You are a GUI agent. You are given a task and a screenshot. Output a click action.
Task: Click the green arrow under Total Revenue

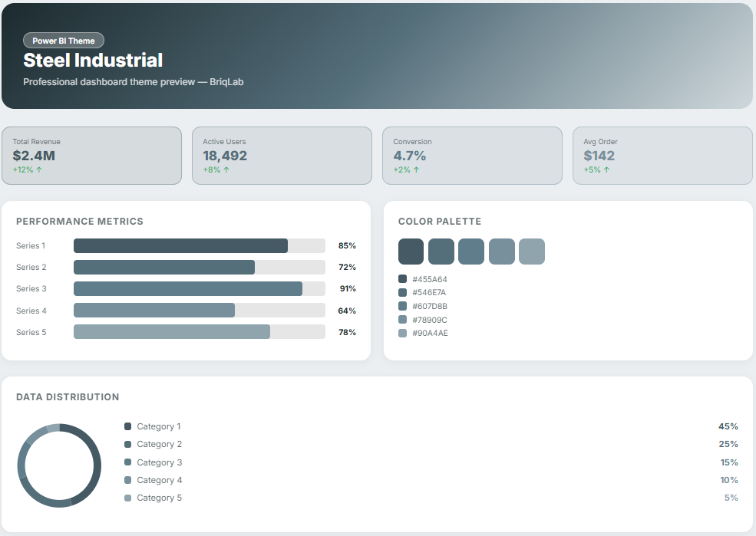click(x=39, y=169)
